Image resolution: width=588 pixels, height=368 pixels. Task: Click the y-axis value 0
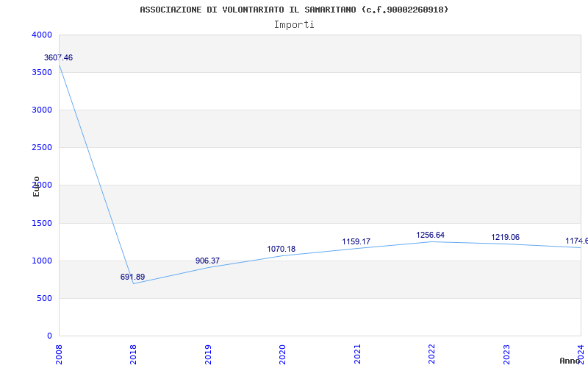tap(49, 336)
